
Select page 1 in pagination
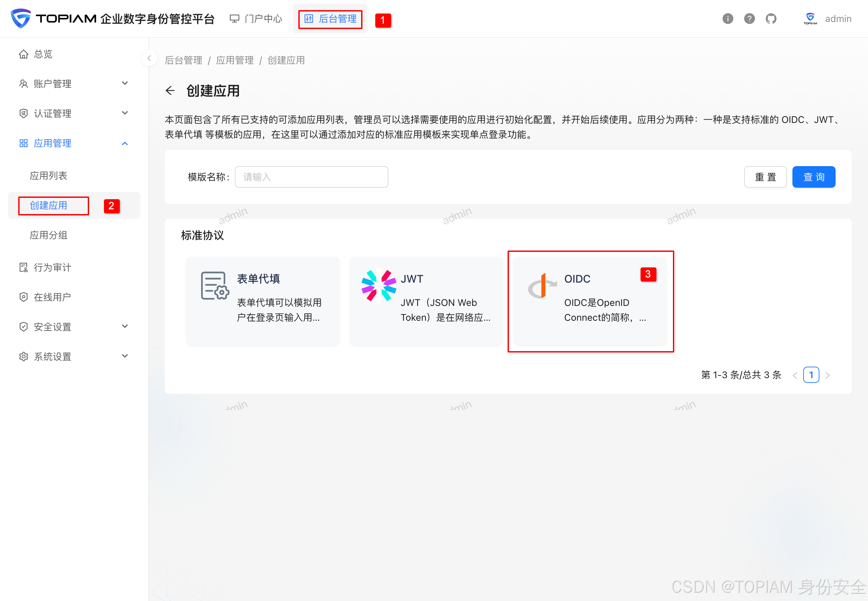[x=811, y=375]
